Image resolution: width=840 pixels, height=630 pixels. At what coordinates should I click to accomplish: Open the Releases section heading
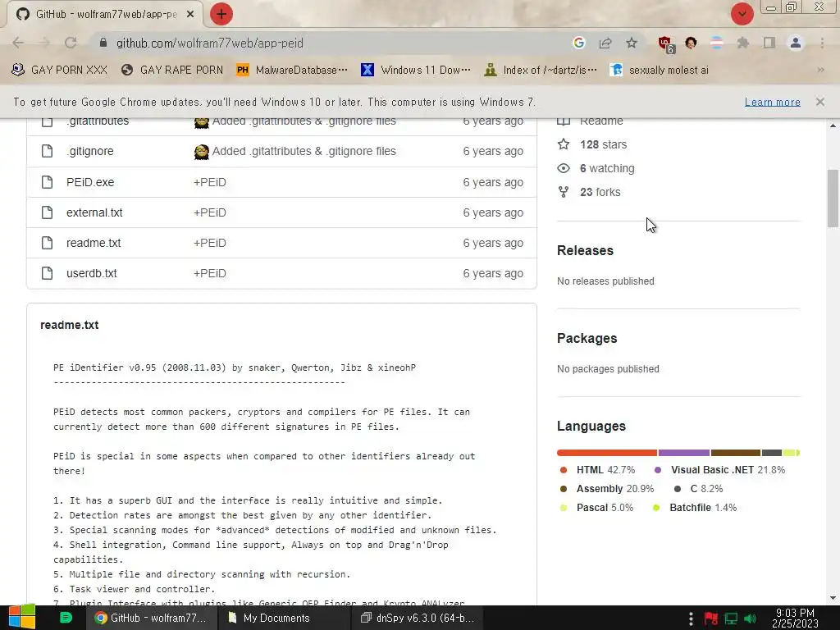[585, 250]
